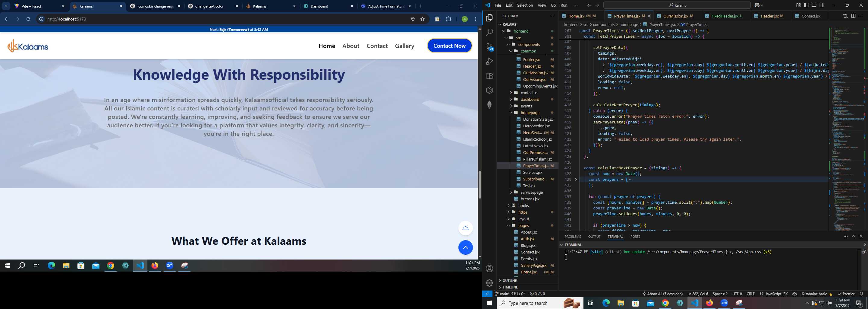Viewport: 868px width, 309px height.
Task: Toggle the Panel layout button in the title bar
Action: click(814, 5)
